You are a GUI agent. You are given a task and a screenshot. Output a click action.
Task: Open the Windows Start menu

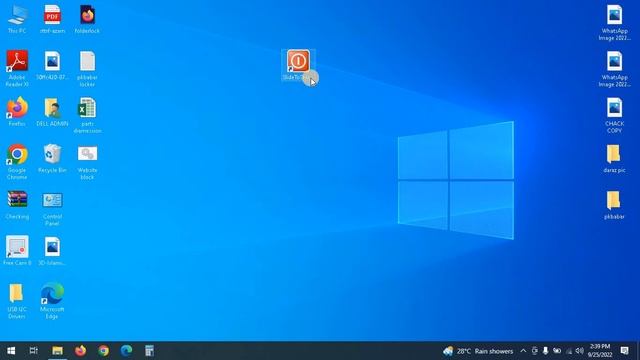[x=11, y=351]
